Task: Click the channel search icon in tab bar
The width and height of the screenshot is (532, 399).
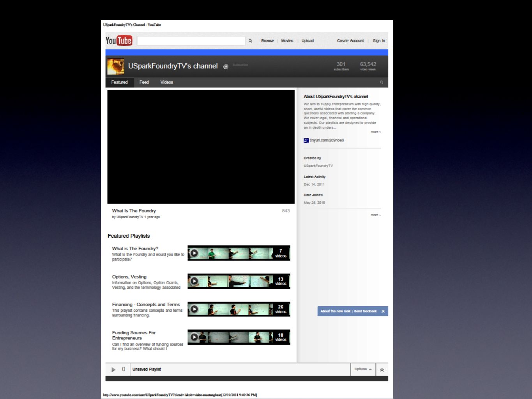Action: click(382, 82)
